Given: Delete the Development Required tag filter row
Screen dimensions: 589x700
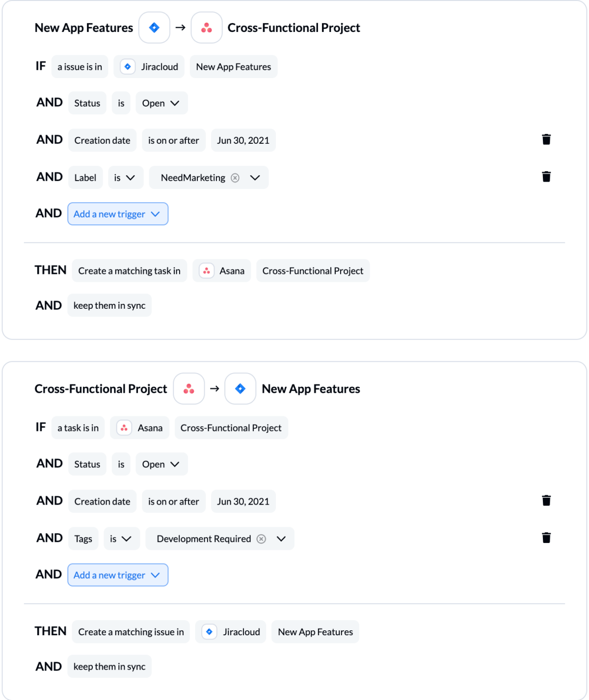Looking at the screenshot, I should click(x=546, y=538).
